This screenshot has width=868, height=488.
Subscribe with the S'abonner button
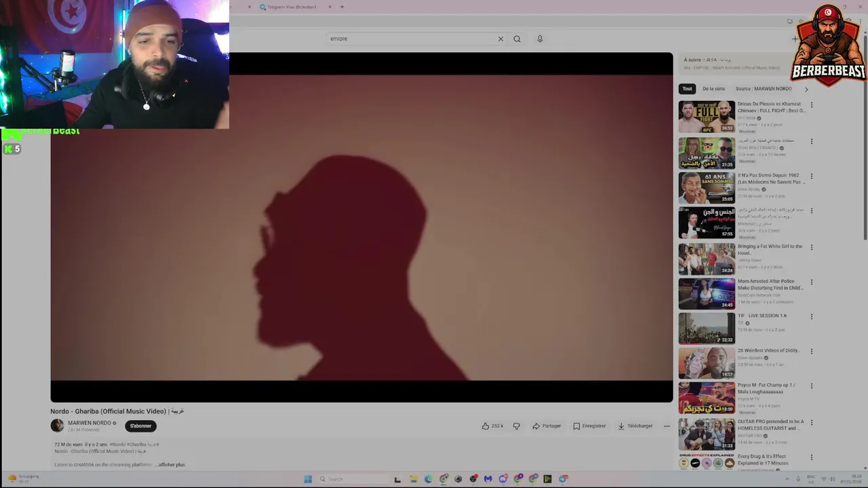140,426
